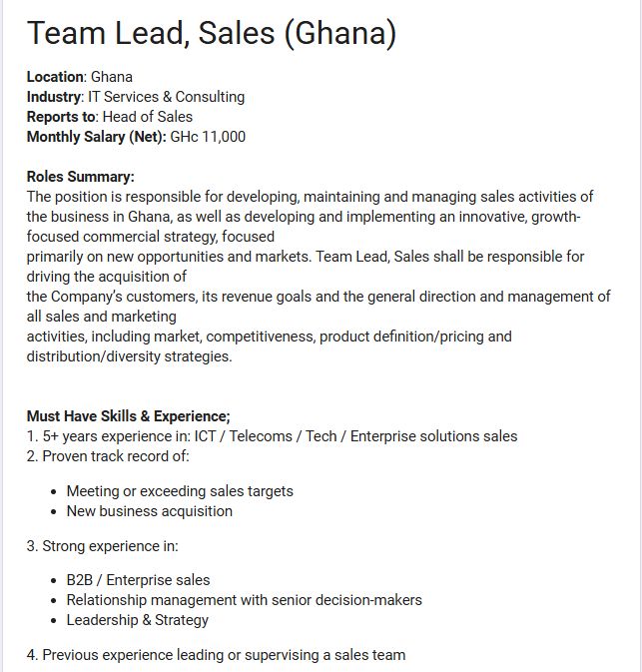This screenshot has height=672, width=642.
Task: Click the "Relationship management with senior decision-makers" bullet
Action: (244, 600)
